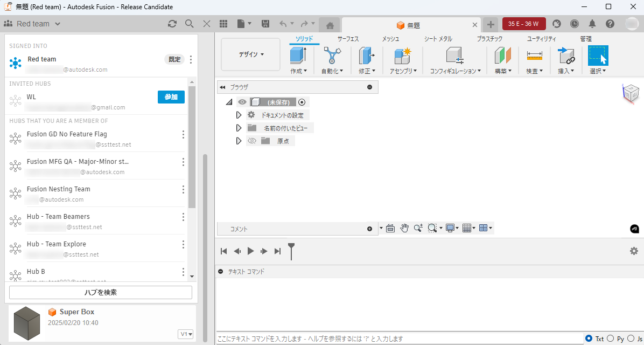Image resolution: width=644 pixels, height=345 pixels.
Task: Switch to the サーフェス tab
Action: tap(348, 39)
